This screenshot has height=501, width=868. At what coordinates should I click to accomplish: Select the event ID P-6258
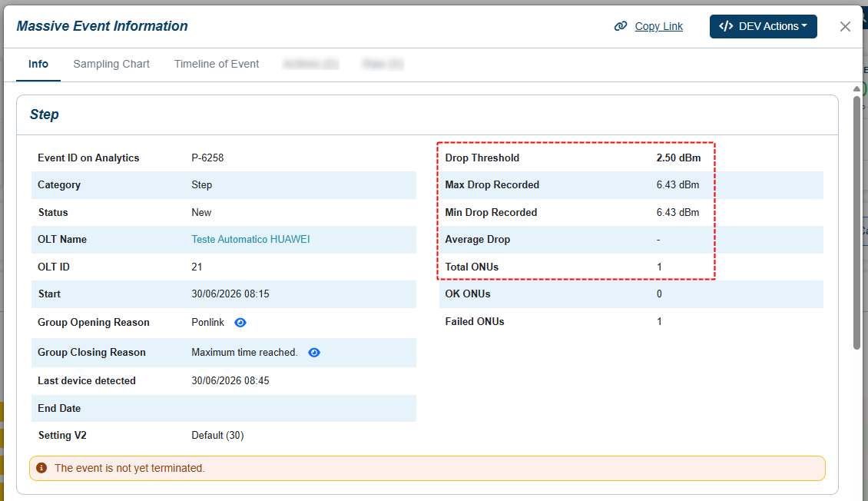point(207,158)
